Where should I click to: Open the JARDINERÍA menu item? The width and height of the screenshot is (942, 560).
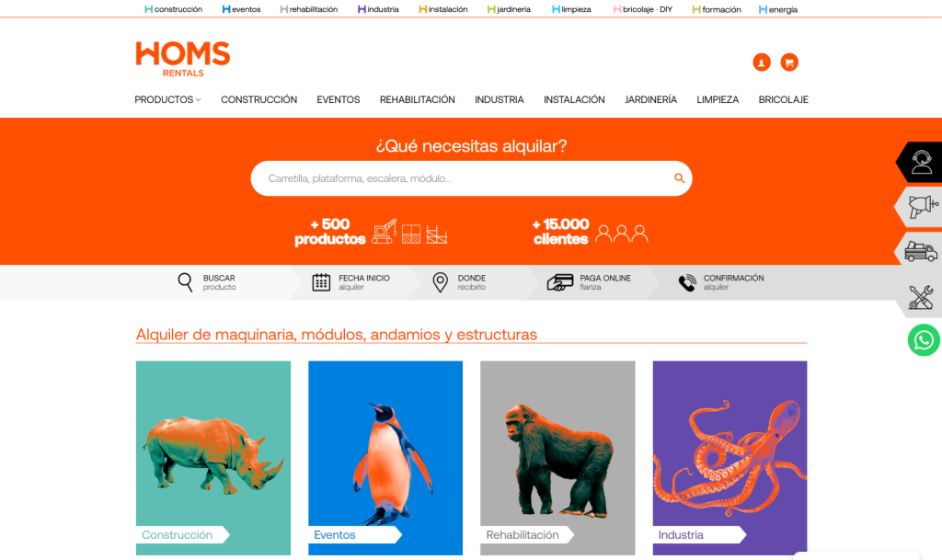[x=650, y=99]
